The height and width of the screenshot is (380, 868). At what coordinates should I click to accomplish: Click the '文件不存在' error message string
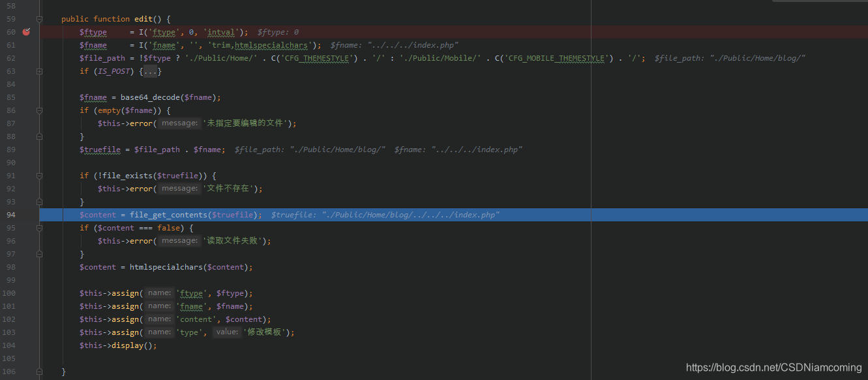pyautogui.click(x=228, y=189)
